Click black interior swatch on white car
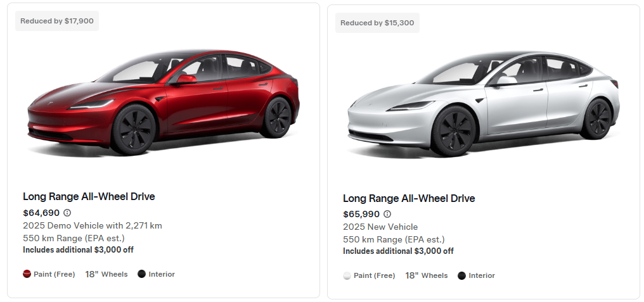 coord(461,275)
